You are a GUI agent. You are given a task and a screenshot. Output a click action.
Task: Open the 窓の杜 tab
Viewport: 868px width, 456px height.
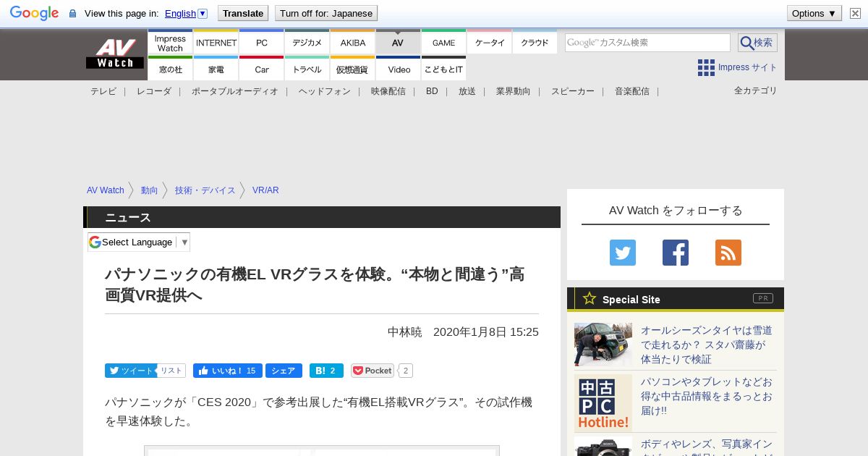point(170,69)
